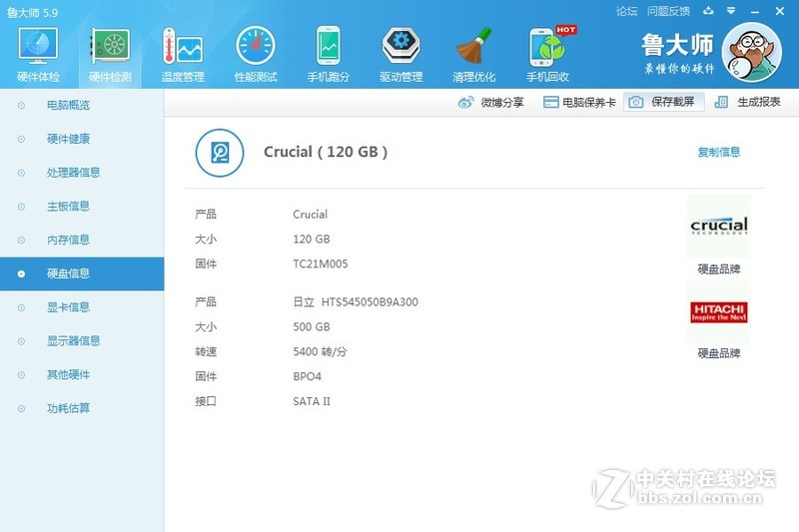
Task: Select 电脑概览 in the sidebar
Action: (82, 106)
